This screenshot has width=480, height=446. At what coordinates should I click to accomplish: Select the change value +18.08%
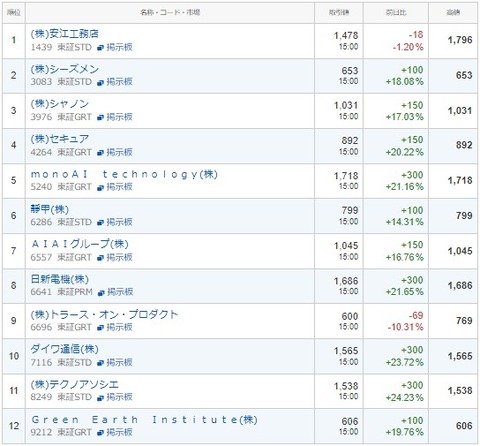[x=405, y=82]
